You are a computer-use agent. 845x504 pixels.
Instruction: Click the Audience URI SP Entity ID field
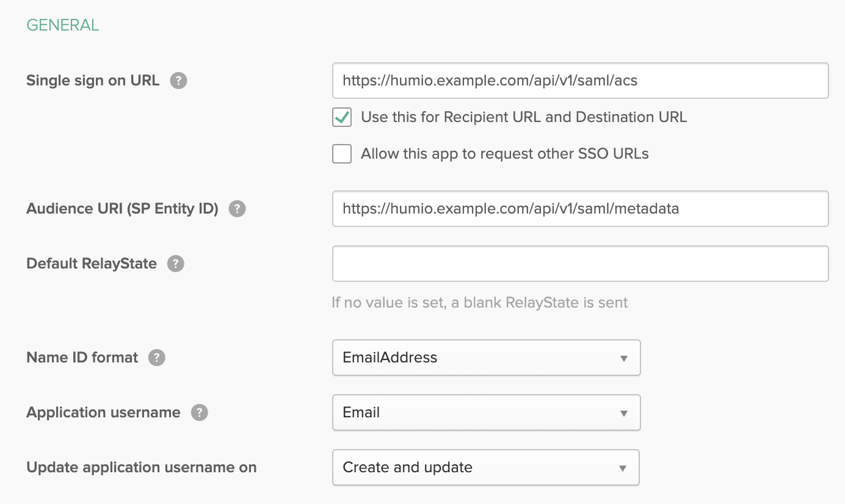point(580,208)
